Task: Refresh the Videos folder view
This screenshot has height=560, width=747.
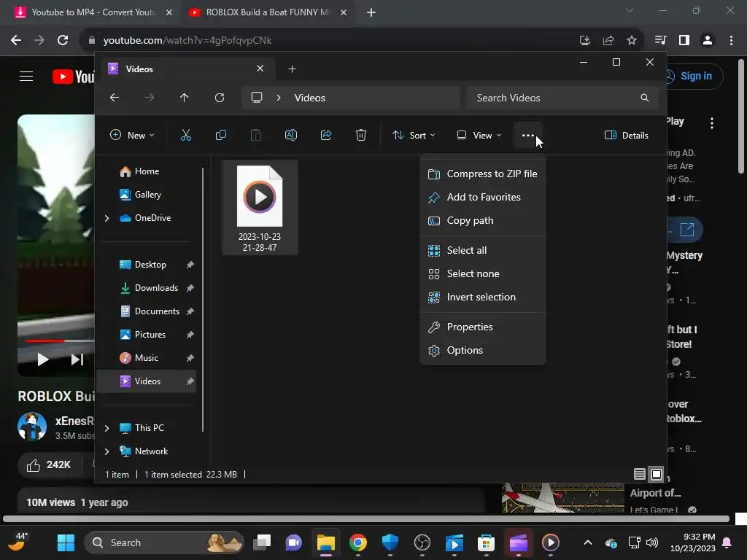Action: coord(220,98)
